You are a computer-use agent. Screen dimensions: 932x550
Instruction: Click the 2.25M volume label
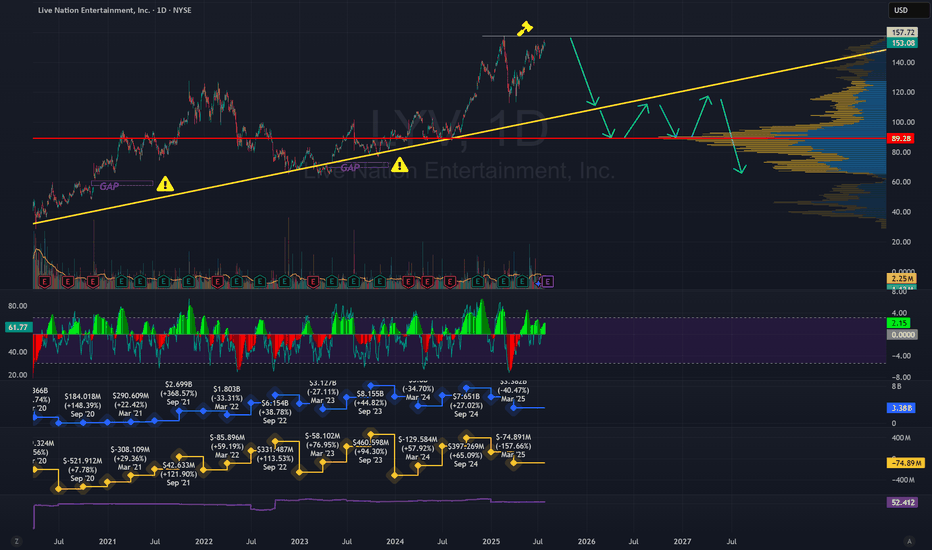point(902,279)
